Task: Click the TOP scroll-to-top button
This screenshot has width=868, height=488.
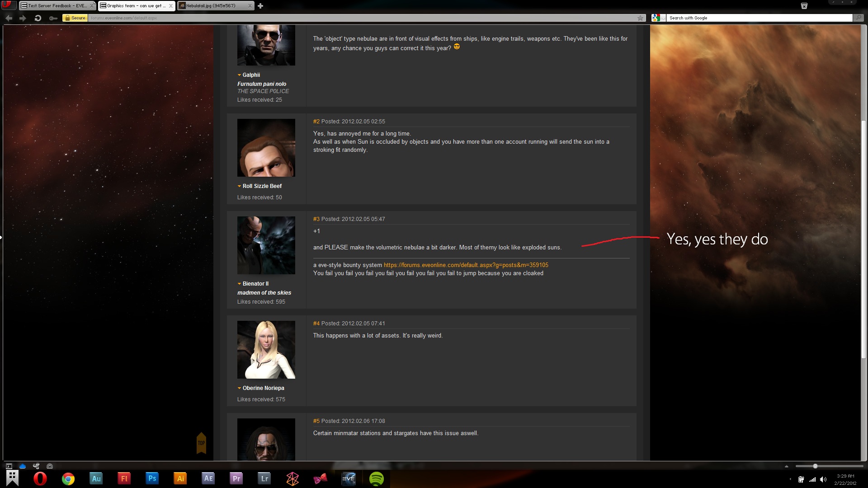Action: click(201, 443)
